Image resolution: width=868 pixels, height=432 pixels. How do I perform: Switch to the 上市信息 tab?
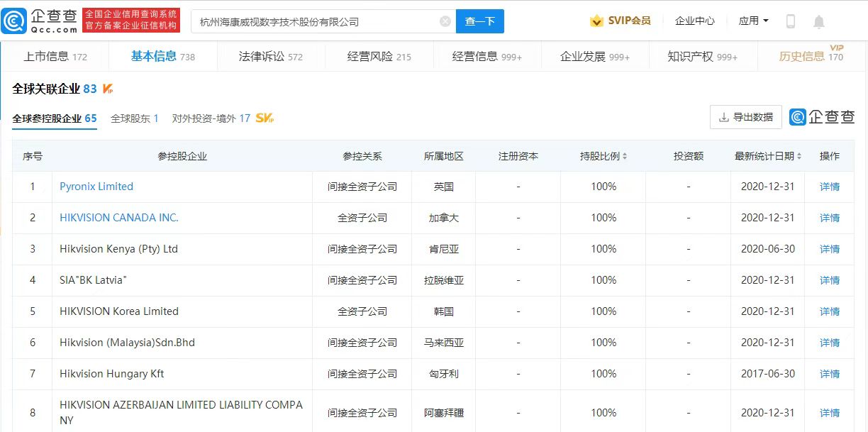(x=55, y=57)
